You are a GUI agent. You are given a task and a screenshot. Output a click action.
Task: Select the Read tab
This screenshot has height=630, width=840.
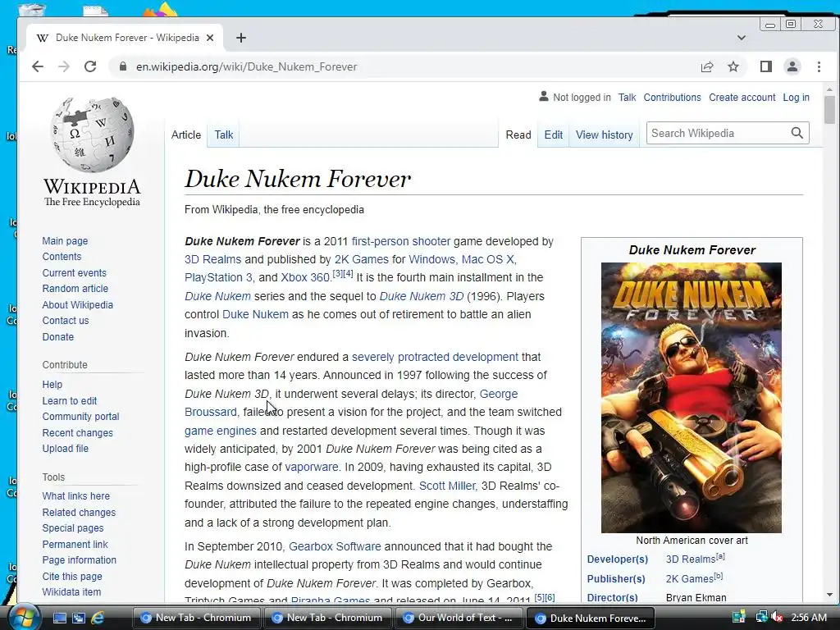pyautogui.click(x=518, y=135)
